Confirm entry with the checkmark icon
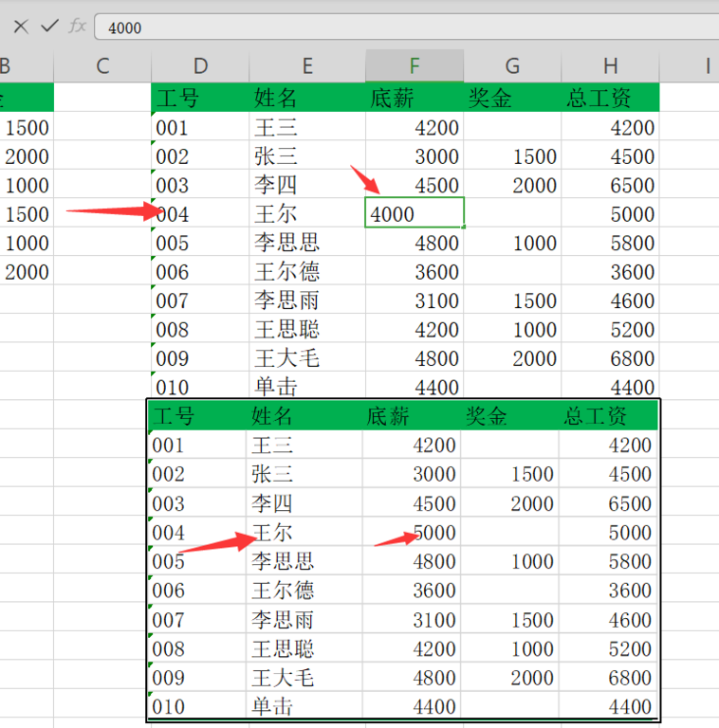This screenshot has width=719, height=728. (x=49, y=27)
